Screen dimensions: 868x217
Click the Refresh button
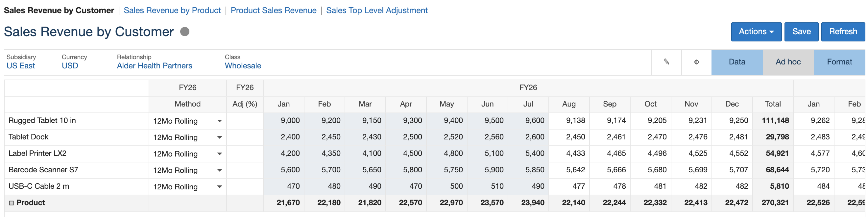coord(843,32)
